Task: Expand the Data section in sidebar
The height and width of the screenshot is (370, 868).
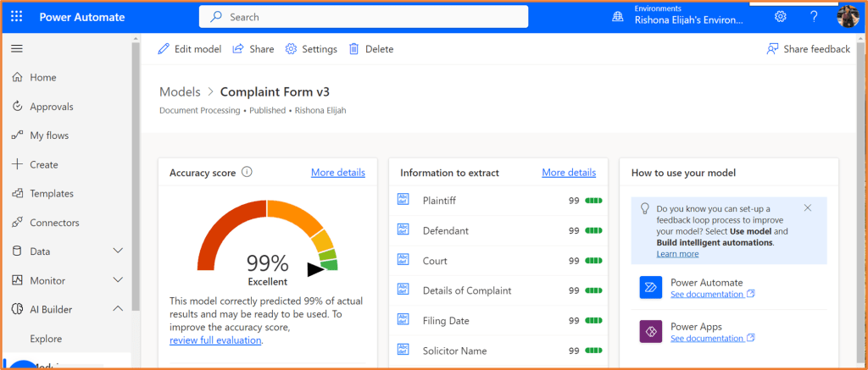Action: [x=118, y=251]
